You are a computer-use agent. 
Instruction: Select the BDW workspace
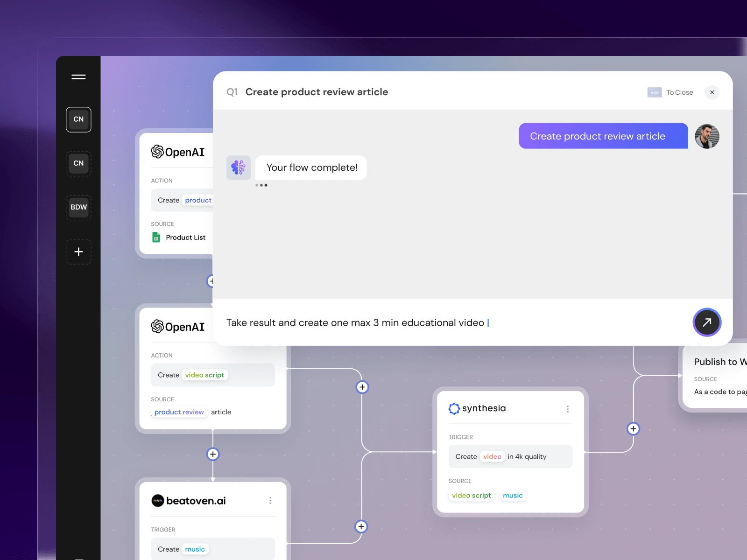78,207
